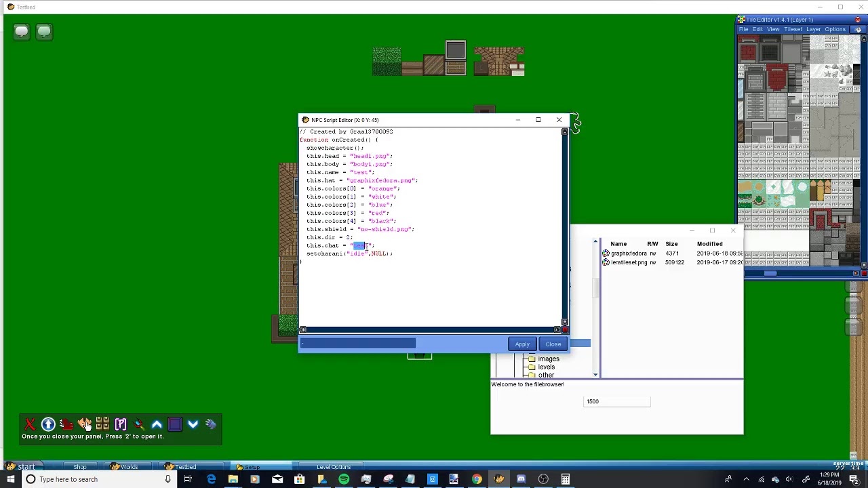The image size is (868, 488).
Task: Open the notification center icon
Action: click(x=853, y=479)
